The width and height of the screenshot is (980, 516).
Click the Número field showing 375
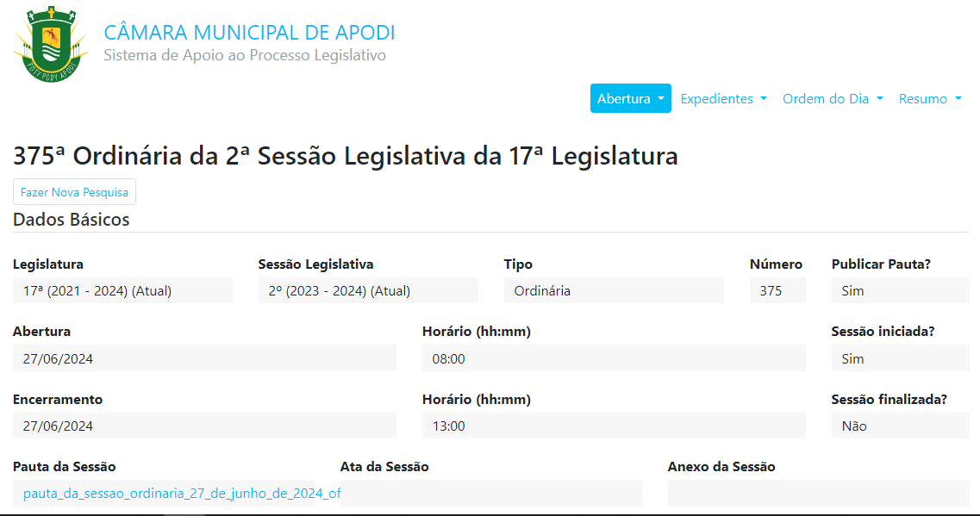pyautogui.click(x=777, y=290)
